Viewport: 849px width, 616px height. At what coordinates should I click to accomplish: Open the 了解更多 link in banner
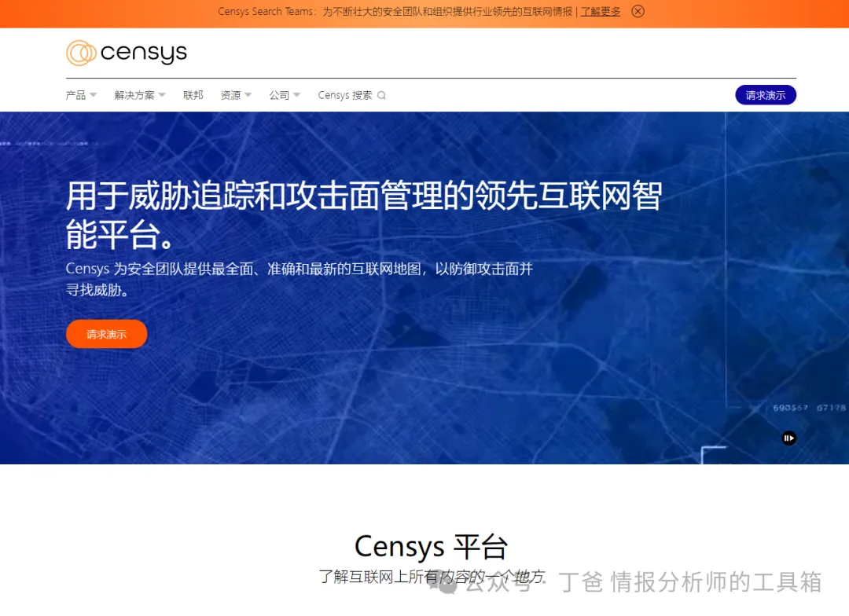tap(601, 11)
